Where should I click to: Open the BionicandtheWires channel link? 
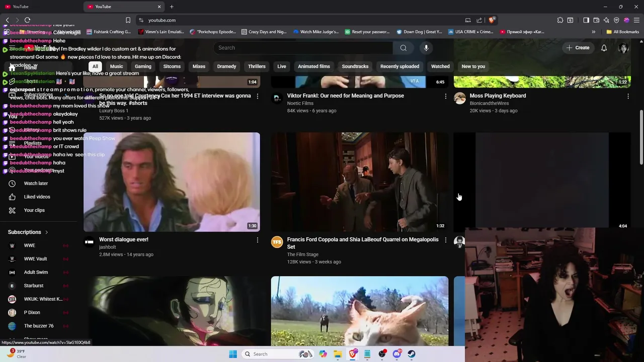coord(489,103)
